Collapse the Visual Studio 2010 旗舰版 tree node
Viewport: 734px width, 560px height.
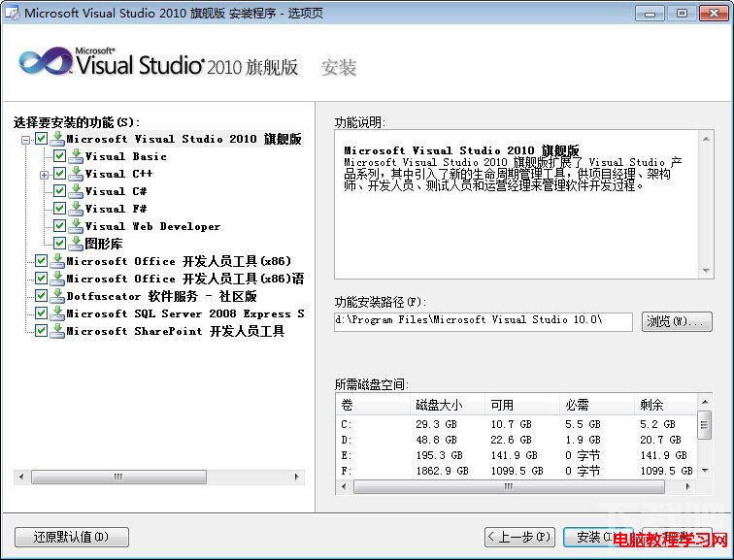pos(26,140)
